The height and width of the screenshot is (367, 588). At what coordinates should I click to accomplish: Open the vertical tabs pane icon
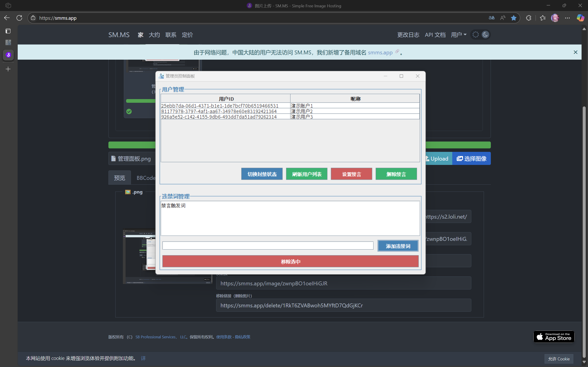click(8, 31)
